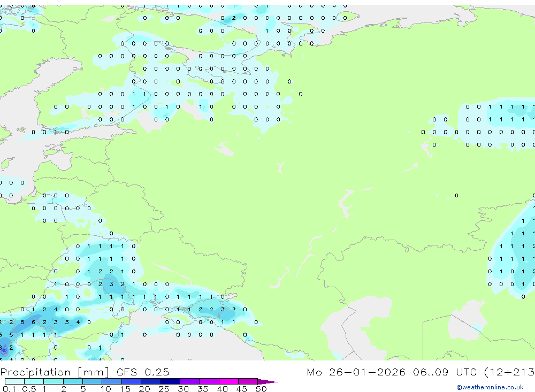Viewport: 535px width, 392px height.
Task: Click the "20" legend scale number
Action: tap(144, 389)
